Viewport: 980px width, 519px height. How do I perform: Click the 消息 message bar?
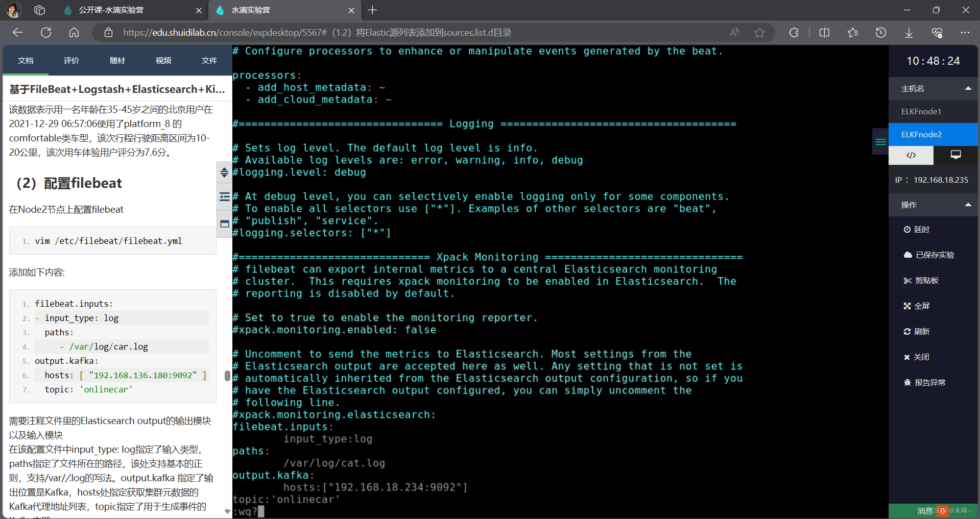933,511
